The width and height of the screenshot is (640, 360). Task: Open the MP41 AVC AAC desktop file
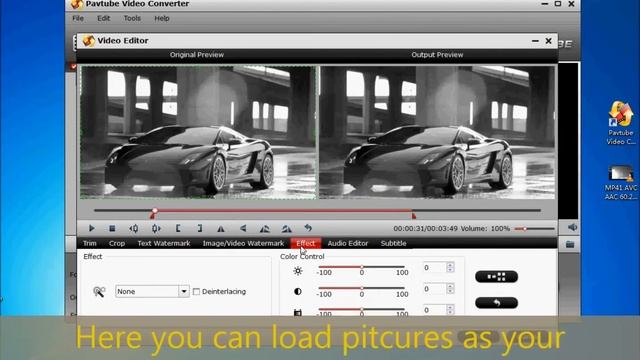point(620,182)
